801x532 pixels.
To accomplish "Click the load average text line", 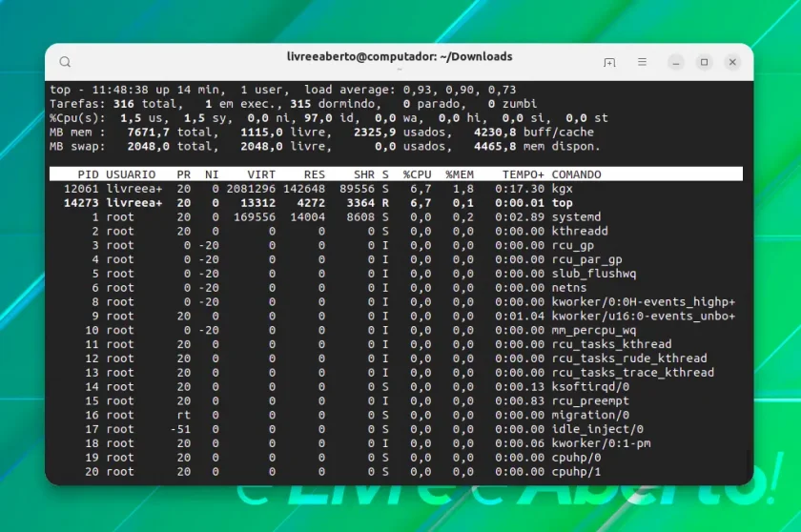I will click(x=283, y=90).
